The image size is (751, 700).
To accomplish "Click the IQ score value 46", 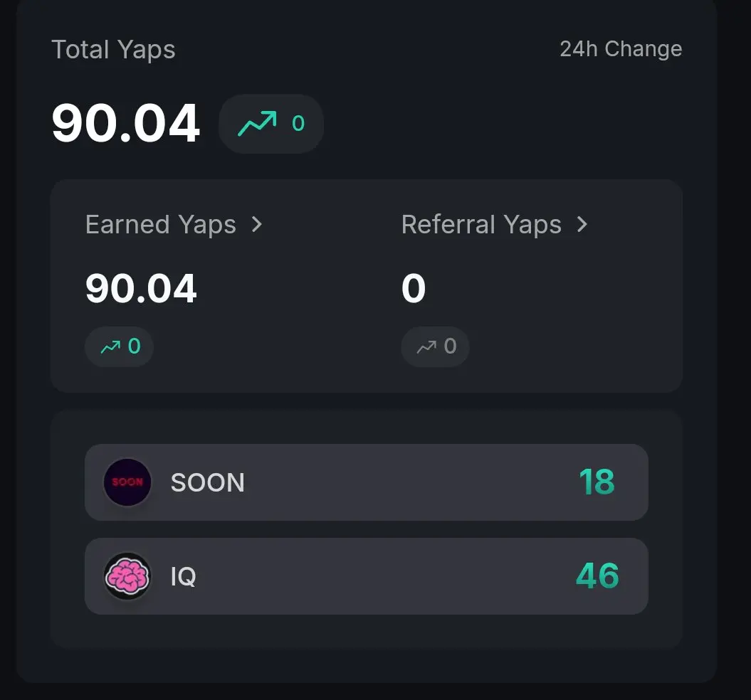I will [597, 576].
